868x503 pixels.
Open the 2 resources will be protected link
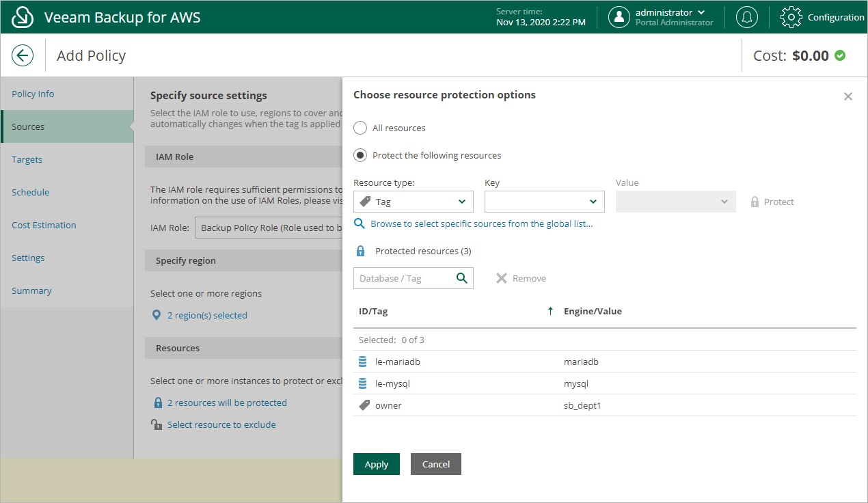[227, 403]
